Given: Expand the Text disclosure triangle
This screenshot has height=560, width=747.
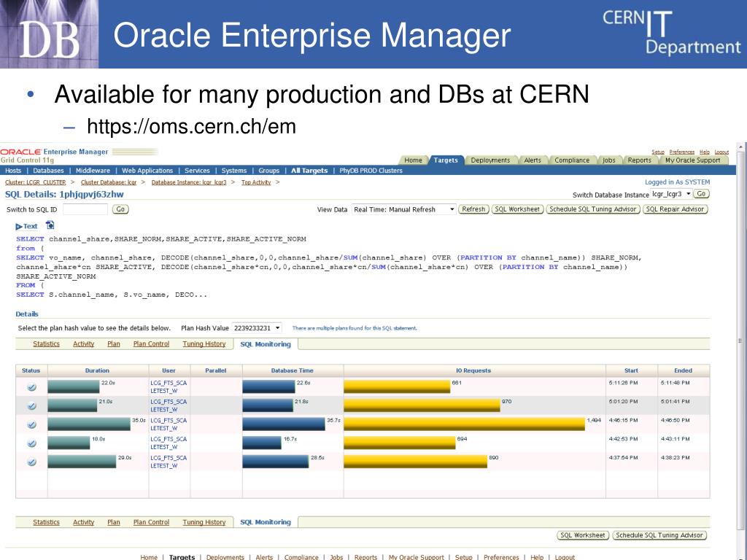Looking at the screenshot, I should (x=18, y=227).
